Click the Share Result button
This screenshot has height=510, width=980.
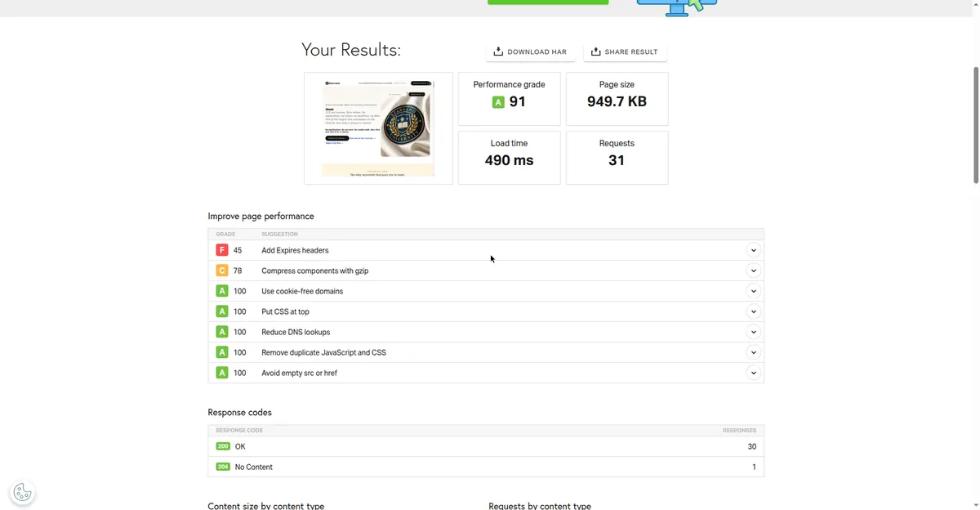[x=625, y=51]
